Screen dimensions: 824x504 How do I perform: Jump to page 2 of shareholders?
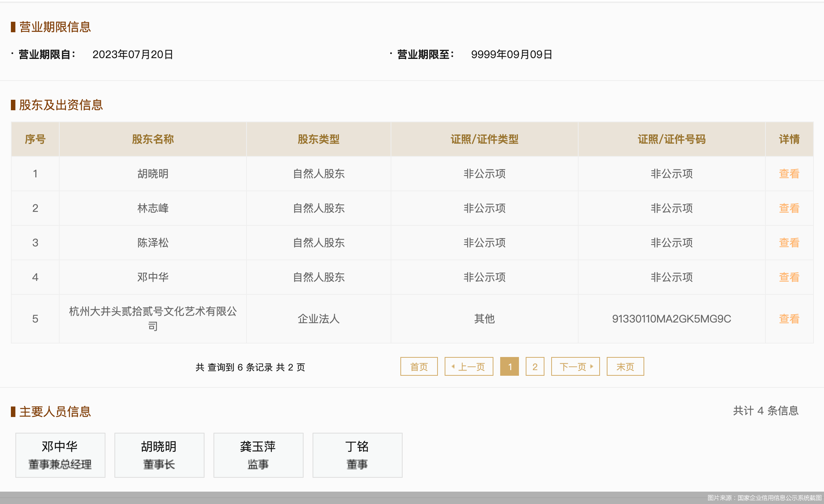(x=535, y=366)
